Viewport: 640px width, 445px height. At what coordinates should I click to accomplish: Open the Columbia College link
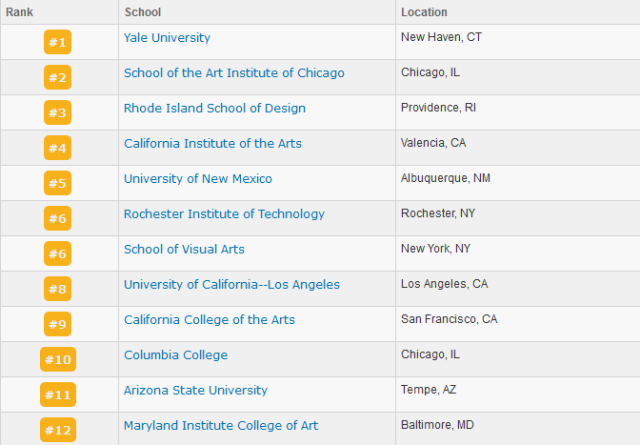[x=176, y=355]
